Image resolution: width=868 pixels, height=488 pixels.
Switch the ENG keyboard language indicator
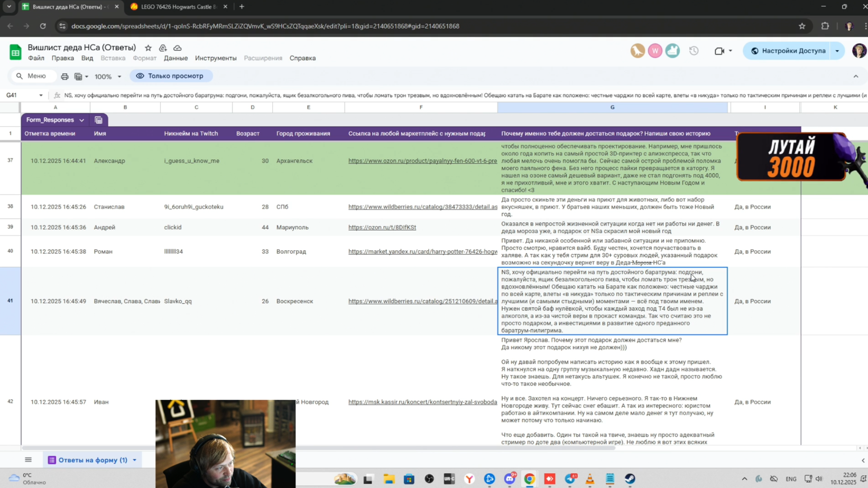coord(791,479)
